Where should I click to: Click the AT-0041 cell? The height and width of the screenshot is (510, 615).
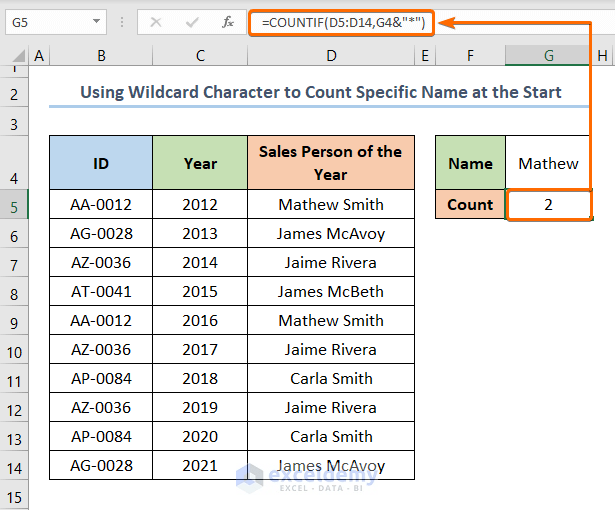101,291
